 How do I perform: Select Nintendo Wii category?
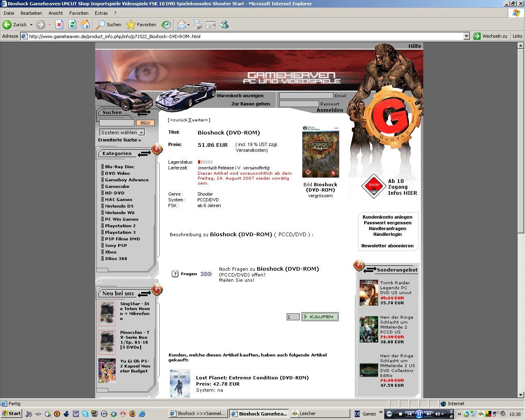click(119, 212)
